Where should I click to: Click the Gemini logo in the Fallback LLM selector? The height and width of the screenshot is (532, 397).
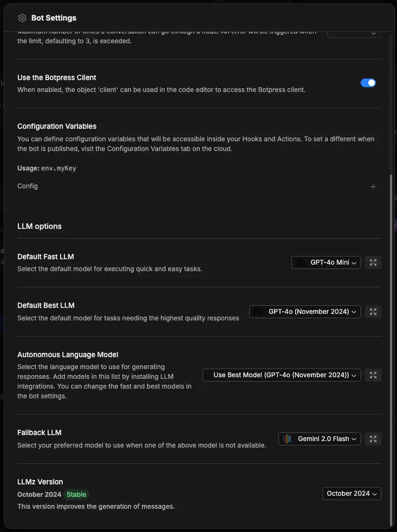click(x=286, y=439)
